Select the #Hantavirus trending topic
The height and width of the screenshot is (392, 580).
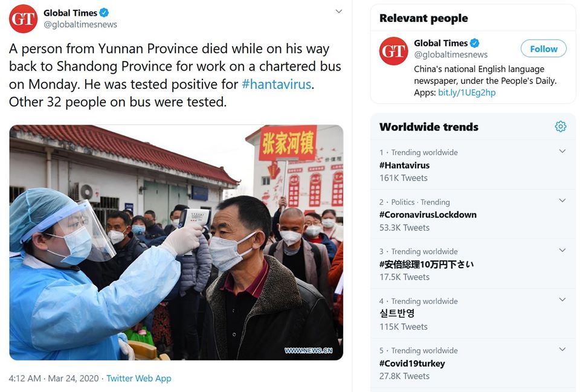[404, 165]
